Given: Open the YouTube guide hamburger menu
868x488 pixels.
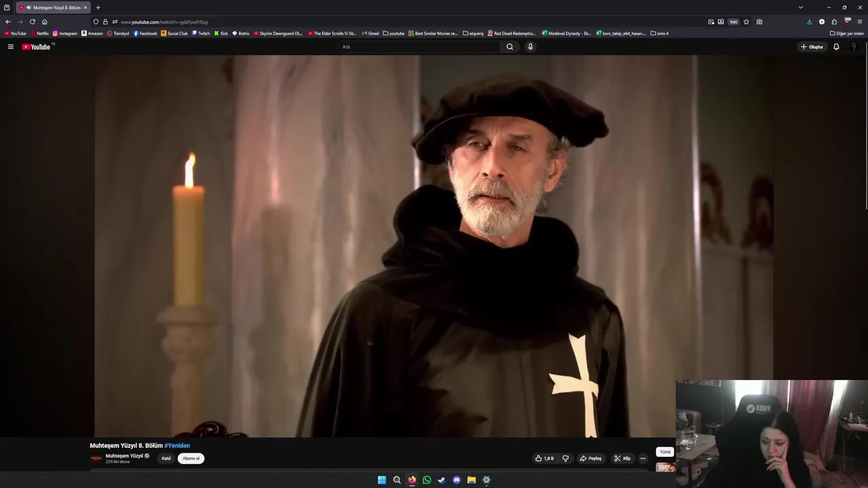Looking at the screenshot, I should click(10, 47).
